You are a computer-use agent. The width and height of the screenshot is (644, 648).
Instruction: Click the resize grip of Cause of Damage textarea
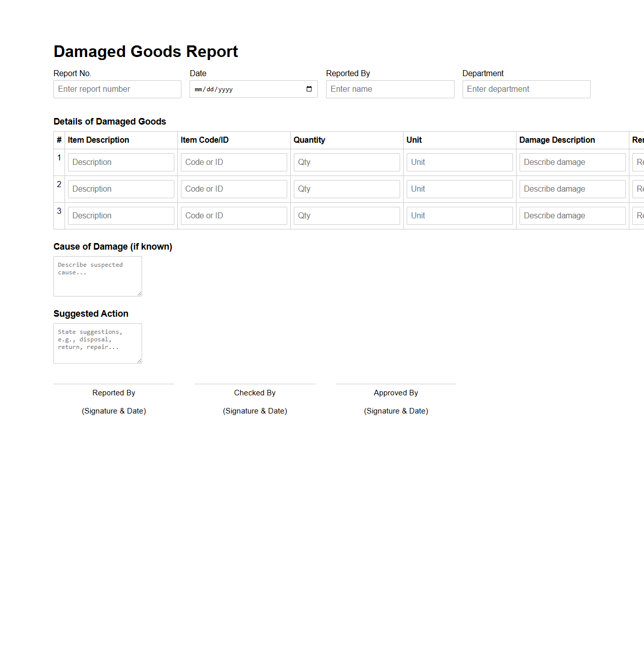click(139, 293)
